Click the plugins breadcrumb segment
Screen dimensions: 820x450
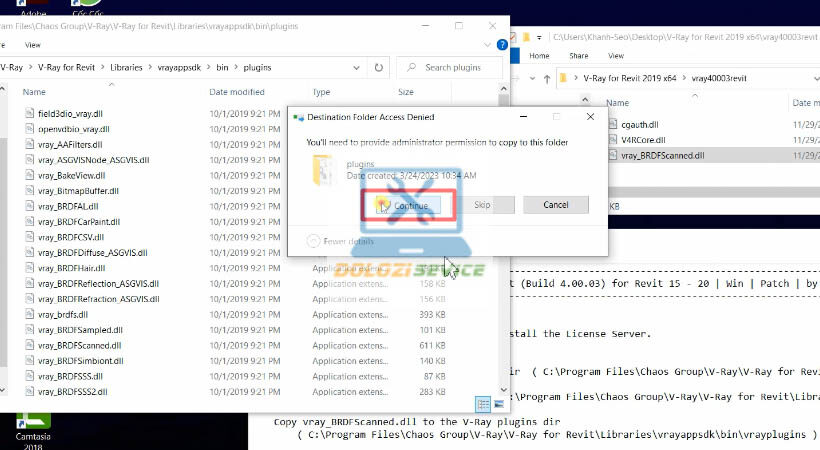pyautogui.click(x=257, y=68)
